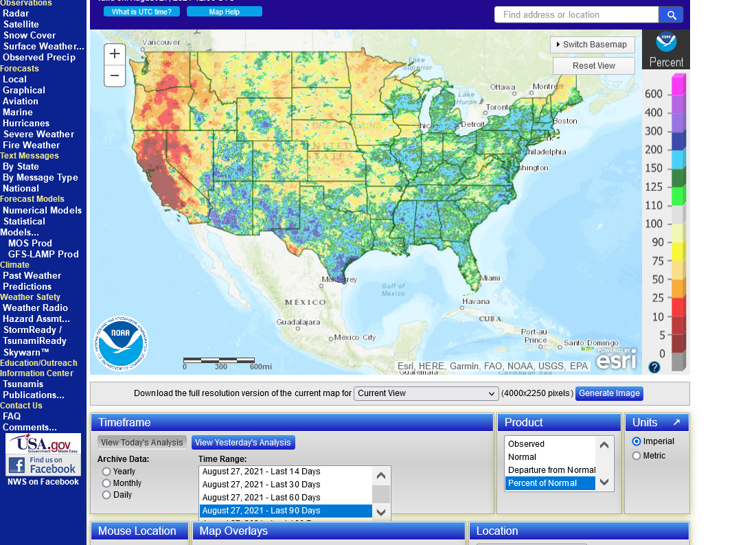The height and width of the screenshot is (545, 756).
Task: Click the Units panel expand arrow icon
Action: (677, 422)
